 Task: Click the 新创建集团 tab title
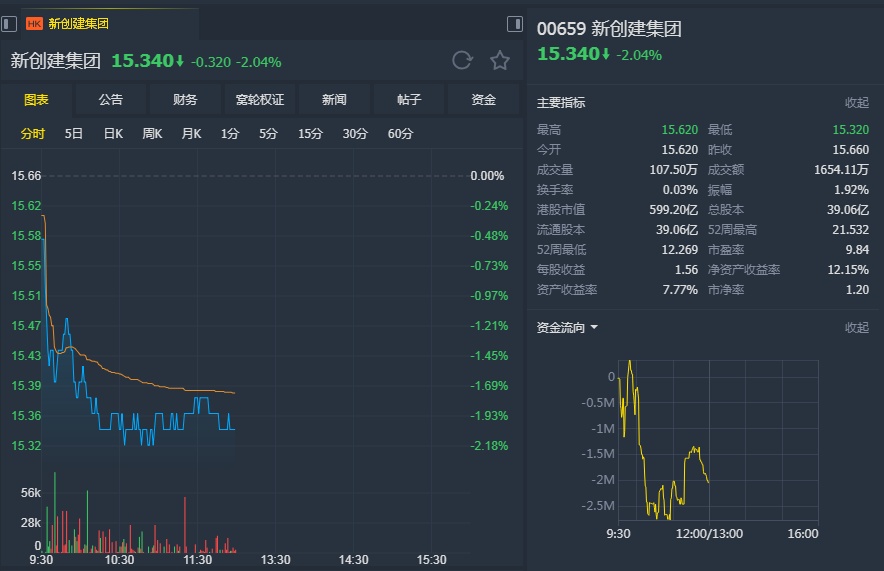(78, 24)
